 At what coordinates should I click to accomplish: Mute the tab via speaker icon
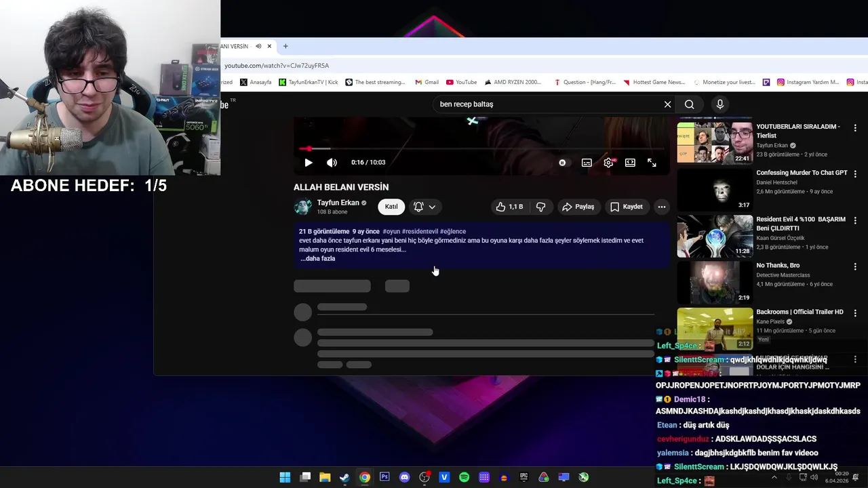click(x=258, y=46)
